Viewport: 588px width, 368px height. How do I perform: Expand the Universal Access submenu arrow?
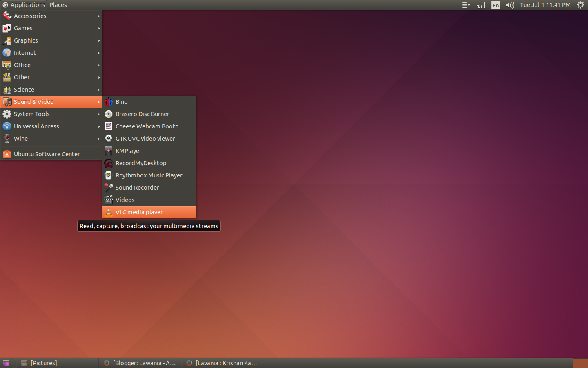(x=98, y=126)
